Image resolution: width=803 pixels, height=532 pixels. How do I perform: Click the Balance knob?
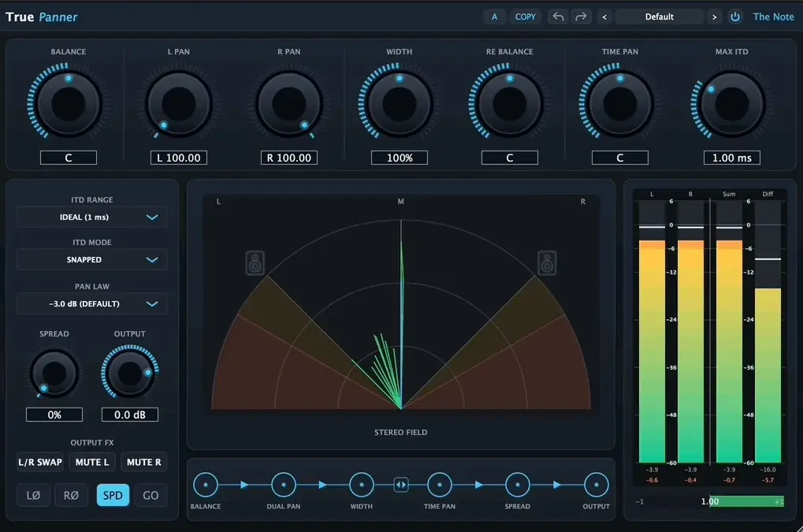coord(68,104)
